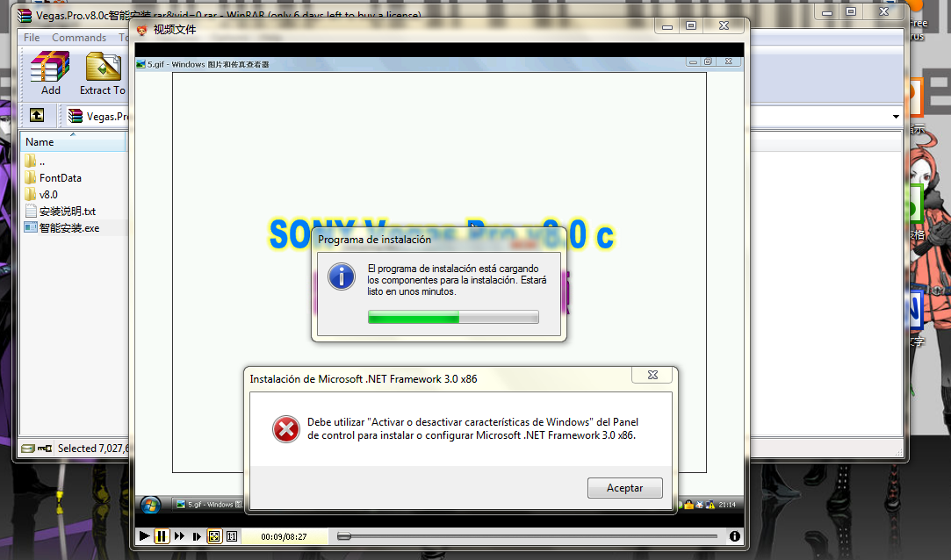The image size is (951, 560).
Task: Fast forward the video
Action: point(179,535)
